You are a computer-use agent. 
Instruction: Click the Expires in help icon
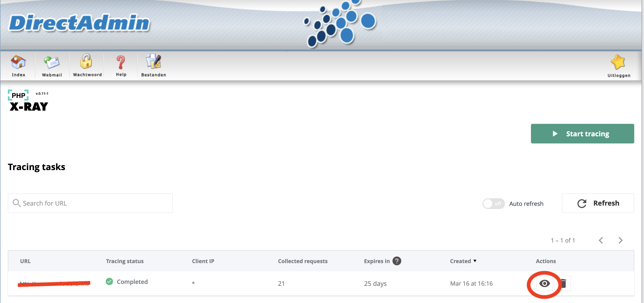(x=397, y=261)
